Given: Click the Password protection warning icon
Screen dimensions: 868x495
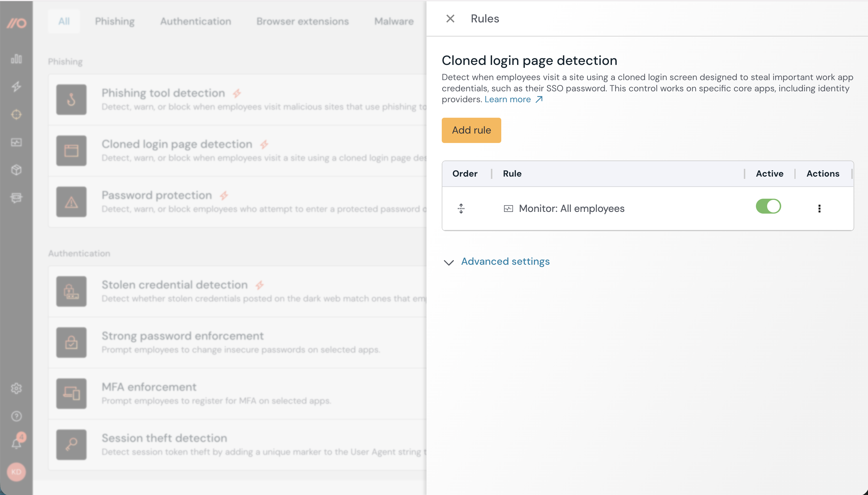Looking at the screenshot, I should coord(71,202).
